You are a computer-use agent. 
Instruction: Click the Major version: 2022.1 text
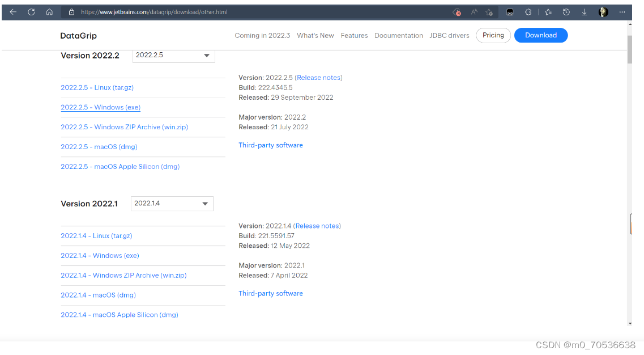[x=271, y=265]
